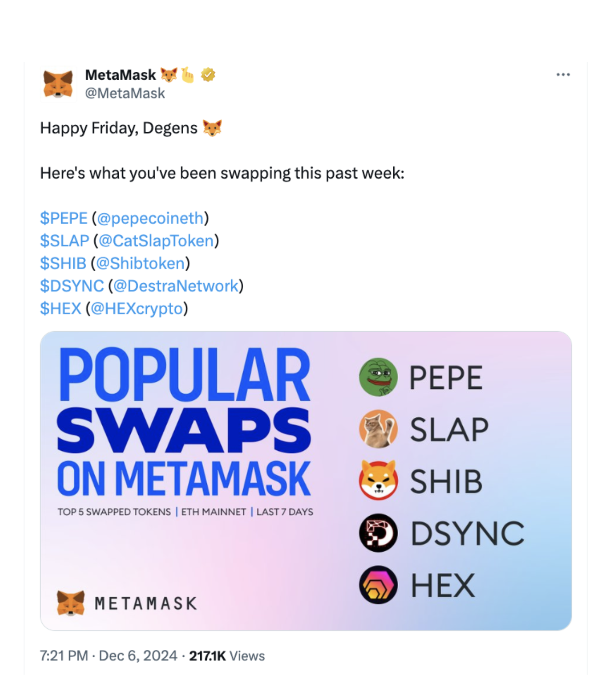The width and height of the screenshot is (605, 700).
Task: Click the MetaMask fox profile avatar
Action: coord(58,84)
